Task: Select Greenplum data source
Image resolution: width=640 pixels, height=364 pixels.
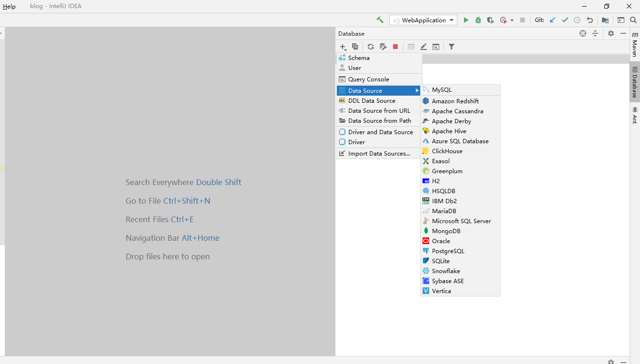Action: [460, 171]
